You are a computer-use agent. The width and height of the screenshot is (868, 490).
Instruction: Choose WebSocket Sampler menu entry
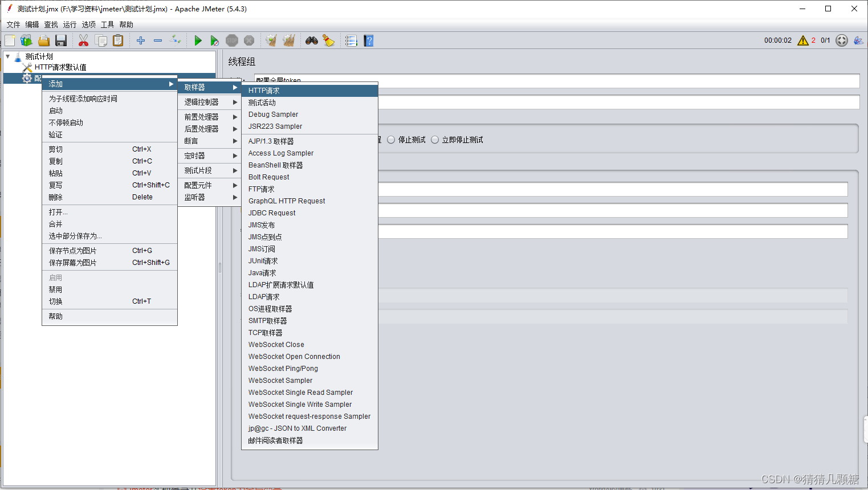pos(309,381)
